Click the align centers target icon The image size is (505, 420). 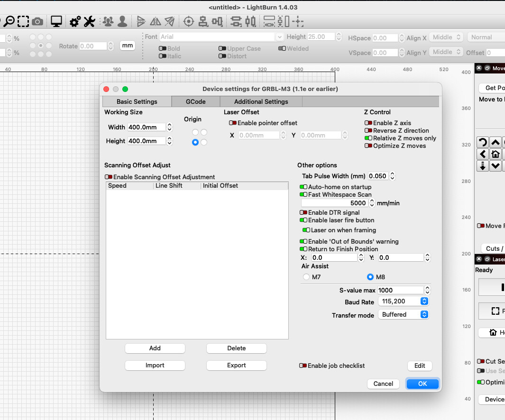pyautogui.click(x=188, y=22)
